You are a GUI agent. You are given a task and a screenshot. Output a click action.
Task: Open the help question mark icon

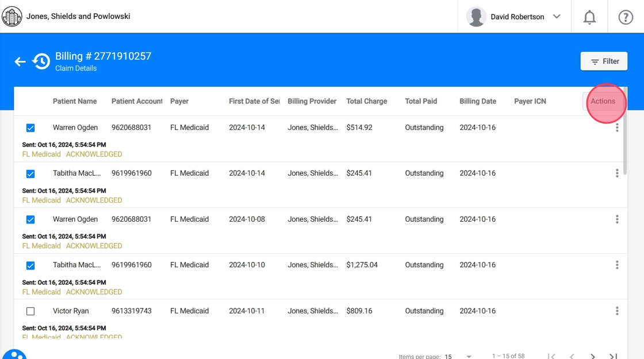[626, 17]
